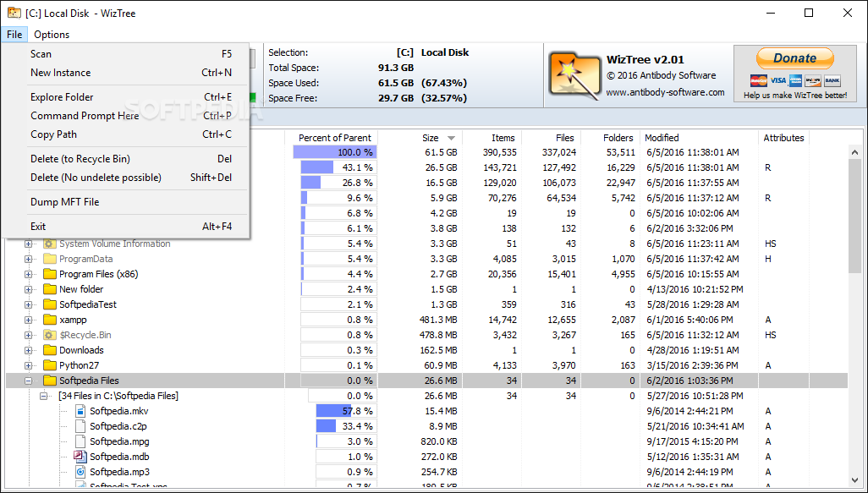The image size is (868, 493).
Task: Click the 4/13/2016 10:21:52 PM modified date
Action: coord(695,289)
